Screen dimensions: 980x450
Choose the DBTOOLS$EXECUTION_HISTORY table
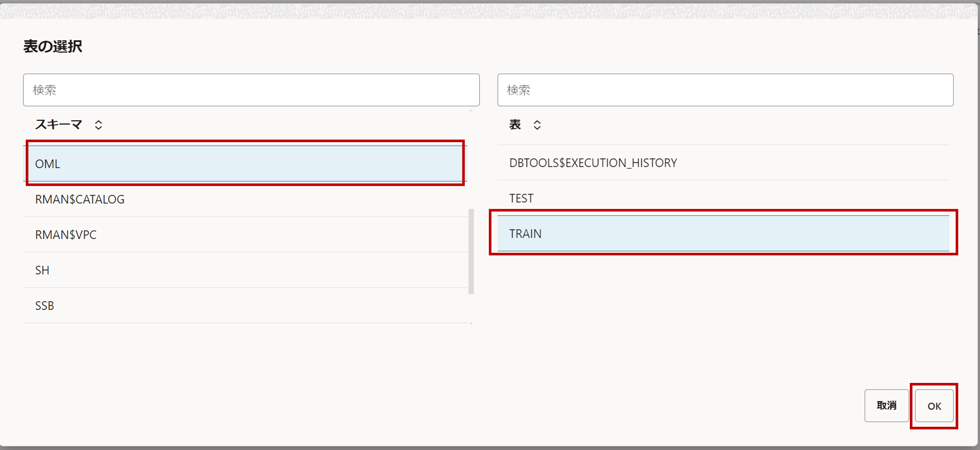point(593,163)
